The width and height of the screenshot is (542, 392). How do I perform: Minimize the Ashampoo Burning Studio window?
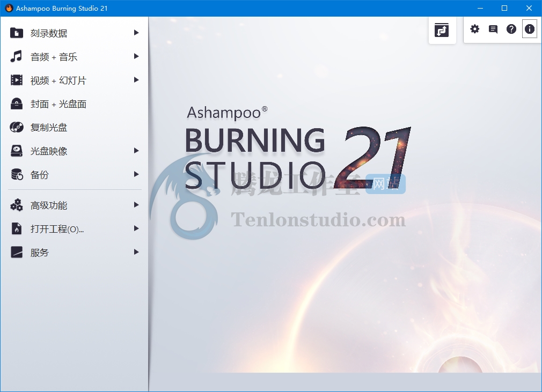[480, 8]
